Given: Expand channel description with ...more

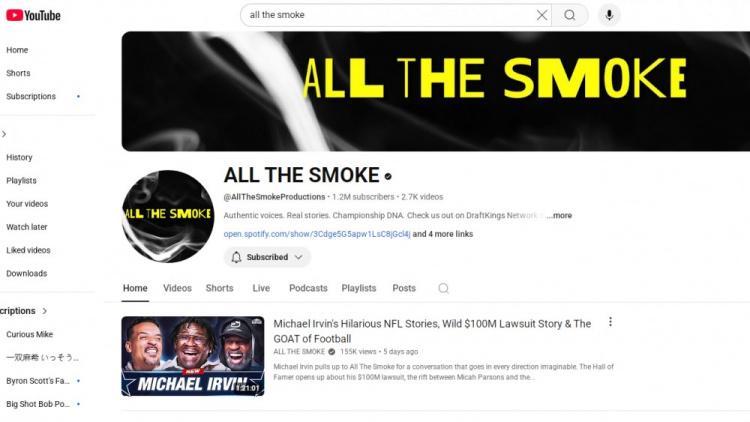Looking at the screenshot, I should pos(559,215).
